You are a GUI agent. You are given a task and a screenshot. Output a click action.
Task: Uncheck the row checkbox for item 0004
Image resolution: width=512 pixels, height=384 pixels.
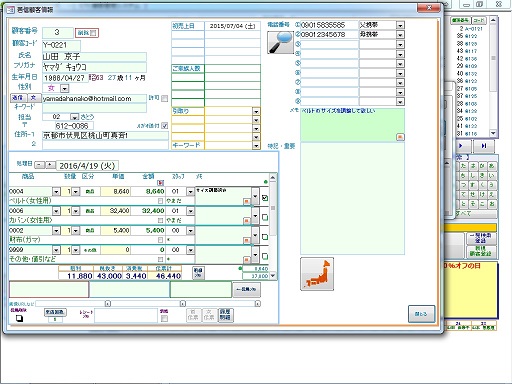pos(265,198)
